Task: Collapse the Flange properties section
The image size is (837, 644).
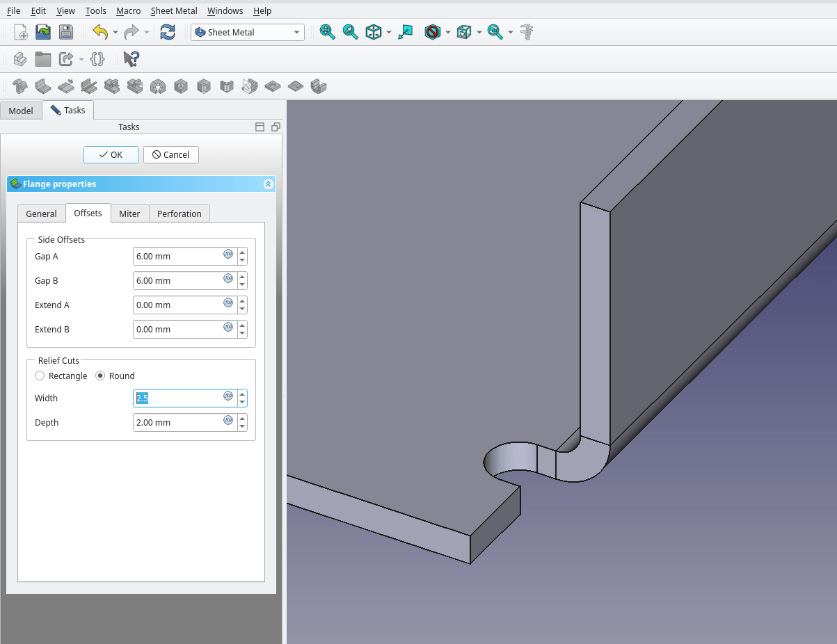Action: point(268,184)
